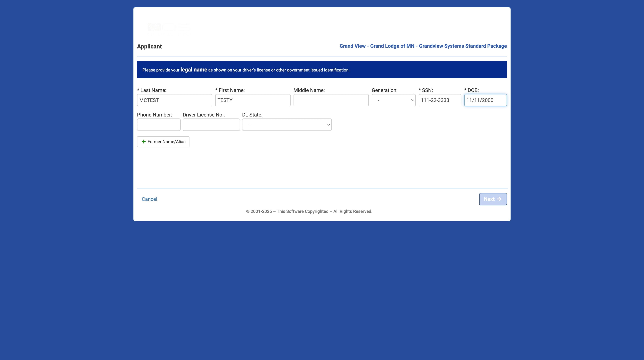The width and height of the screenshot is (644, 360).
Task: Click the Cancel link
Action: pyautogui.click(x=150, y=199)
